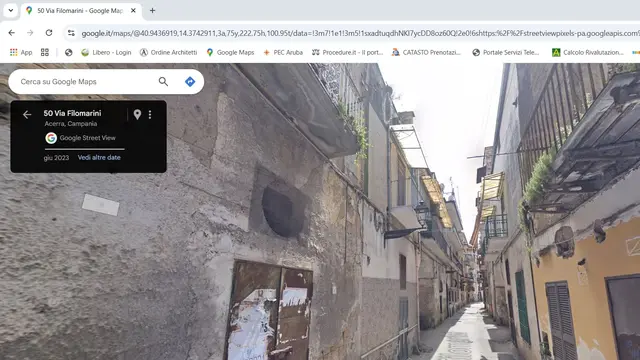Viewport: 640px width, 360px height.
Task: View site information icon in address bar
Action: point(71,33)
